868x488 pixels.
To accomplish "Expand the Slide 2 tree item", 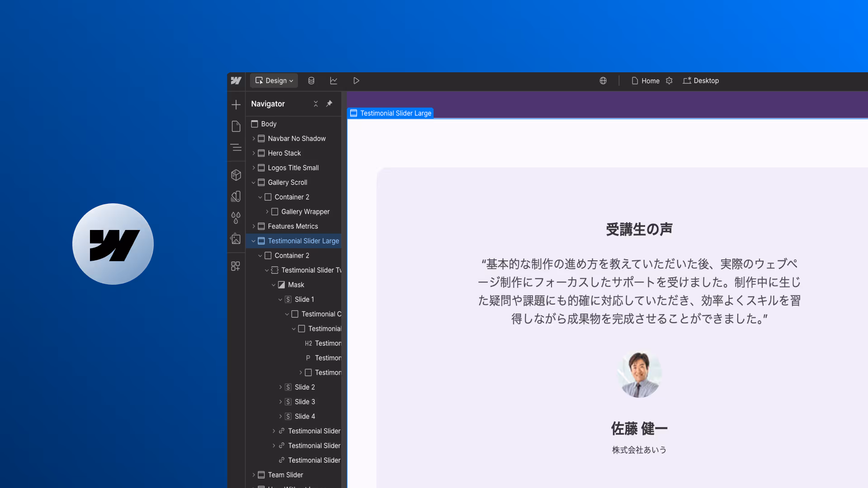I will [280, 387].
